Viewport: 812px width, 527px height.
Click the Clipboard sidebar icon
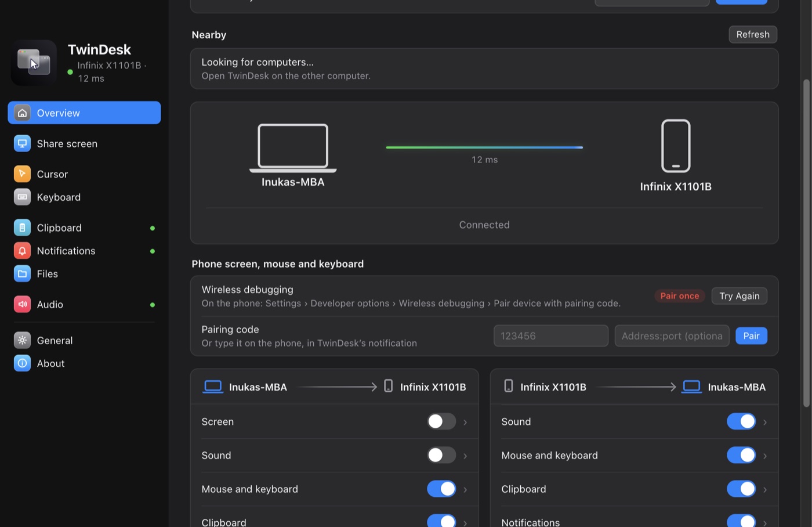coord(22,228)
